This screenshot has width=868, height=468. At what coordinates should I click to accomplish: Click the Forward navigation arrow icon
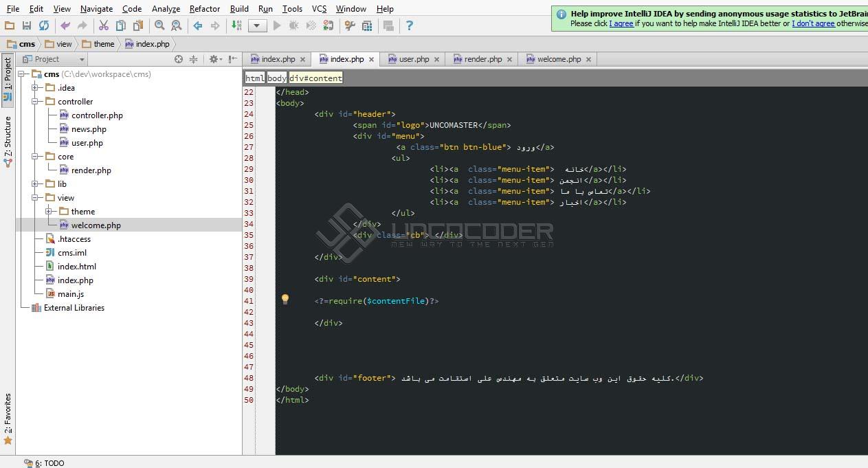215,25
